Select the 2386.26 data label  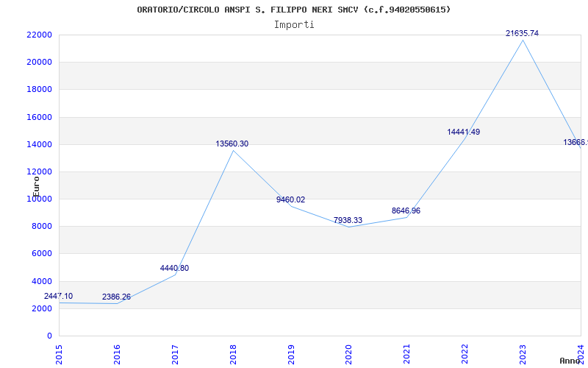(116, 297)
